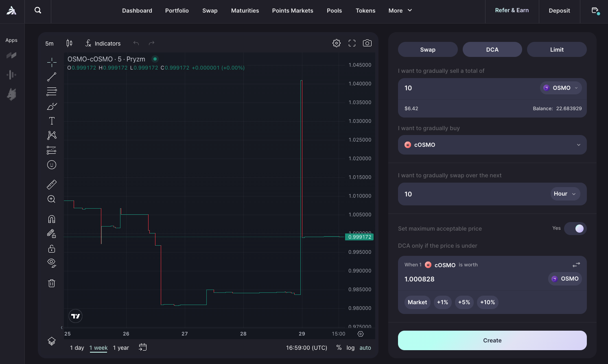Select the Fibonacci retracement lines tool
Image resolution: width=608 pixels, height=364 pixels.
pyautogui.click(x=52, y=92)
